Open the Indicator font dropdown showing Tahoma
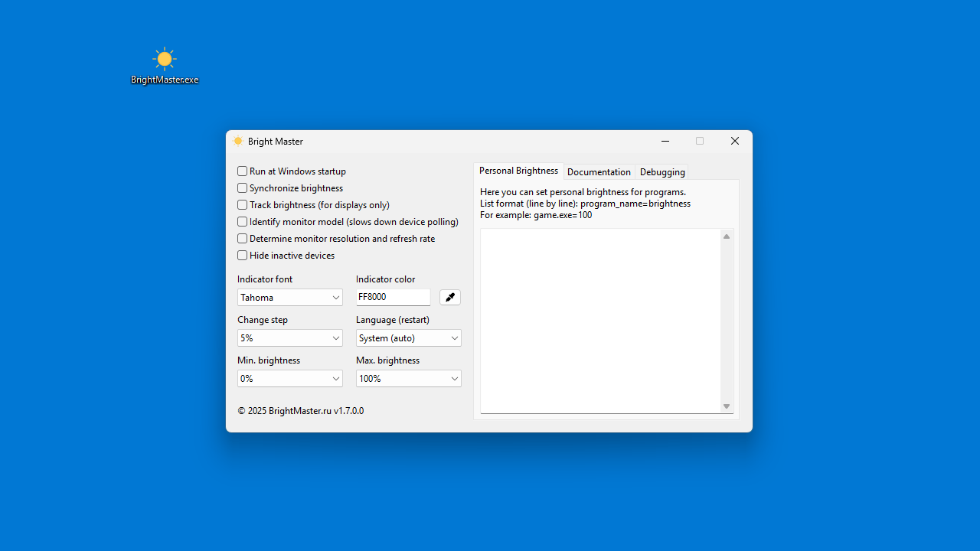Screen dimensions: 980x551 (290, 297)
